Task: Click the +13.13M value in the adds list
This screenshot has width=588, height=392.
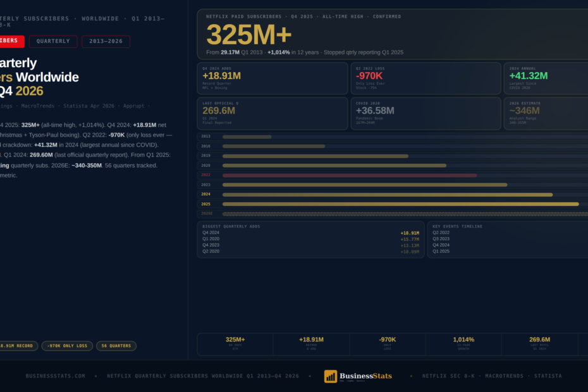Action: pyautogui.click(x=410, y=246)
